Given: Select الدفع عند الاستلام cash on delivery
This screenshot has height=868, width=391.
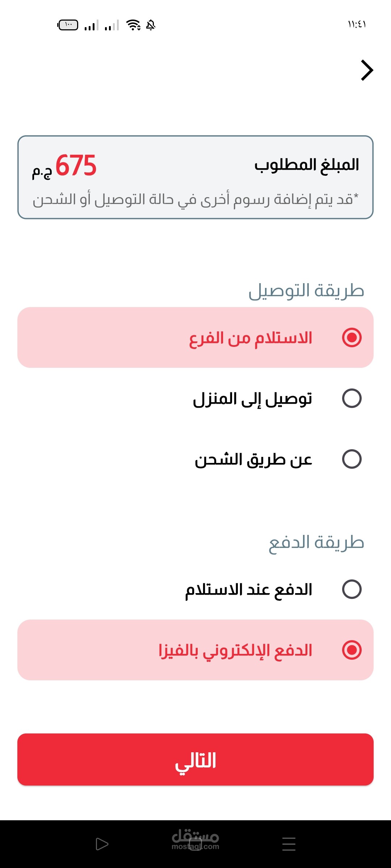Looking at the screenshot, I should click(x=352, y=589).
